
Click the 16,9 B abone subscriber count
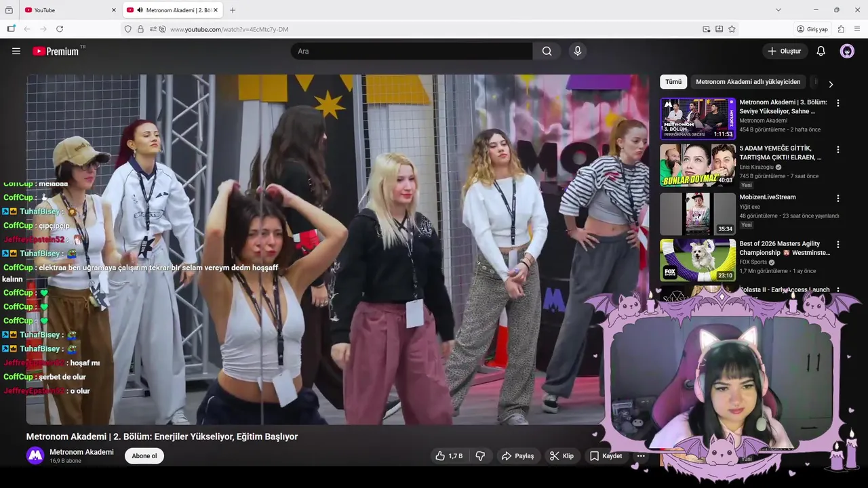tap(65, 461)
